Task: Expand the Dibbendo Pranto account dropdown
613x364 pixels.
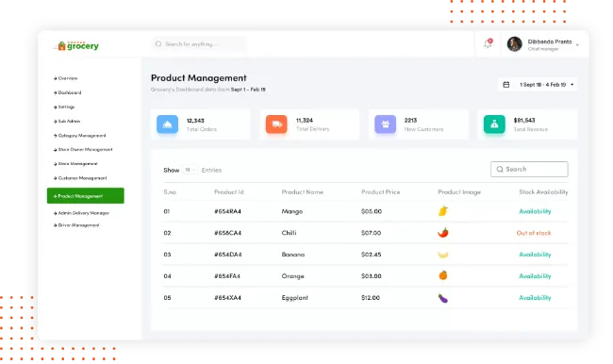Action: pos(577,45)
